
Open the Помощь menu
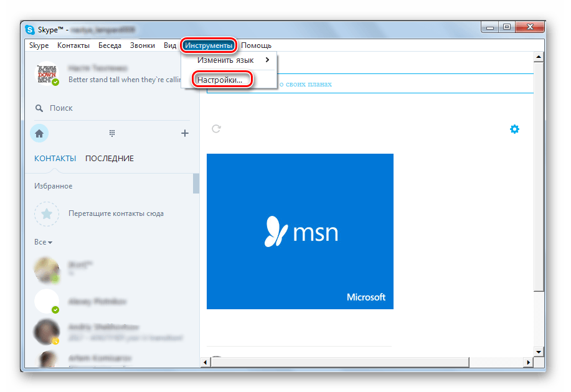click(256, 45)
